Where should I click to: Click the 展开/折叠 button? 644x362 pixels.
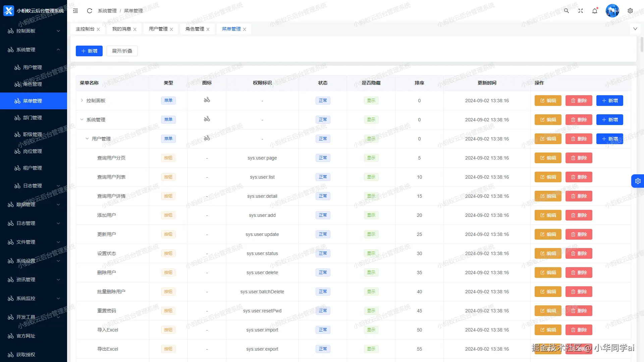[122, 51]
